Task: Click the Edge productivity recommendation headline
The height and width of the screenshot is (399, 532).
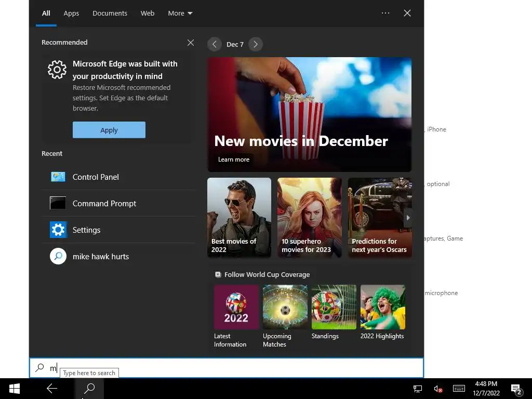Action: (x=125, y=70)
